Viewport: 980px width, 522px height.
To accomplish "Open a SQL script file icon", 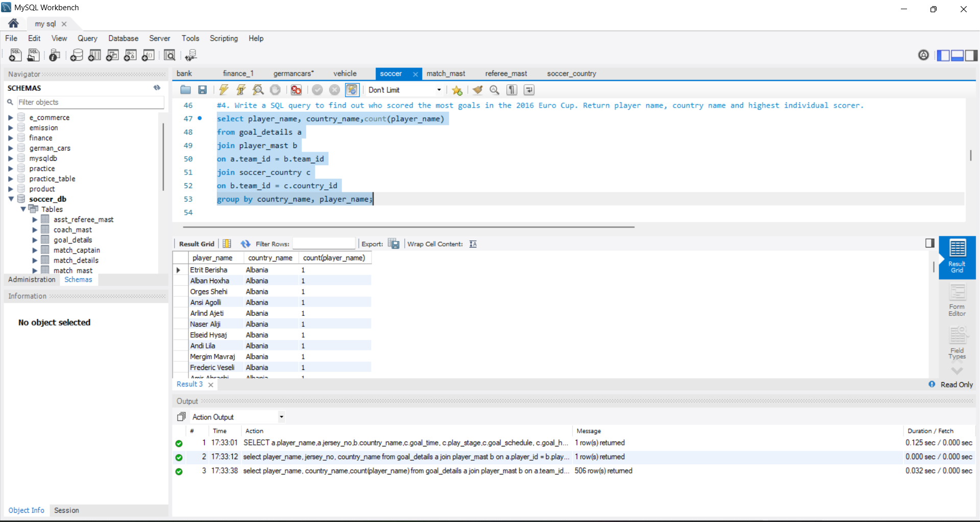I will [33, 55].
